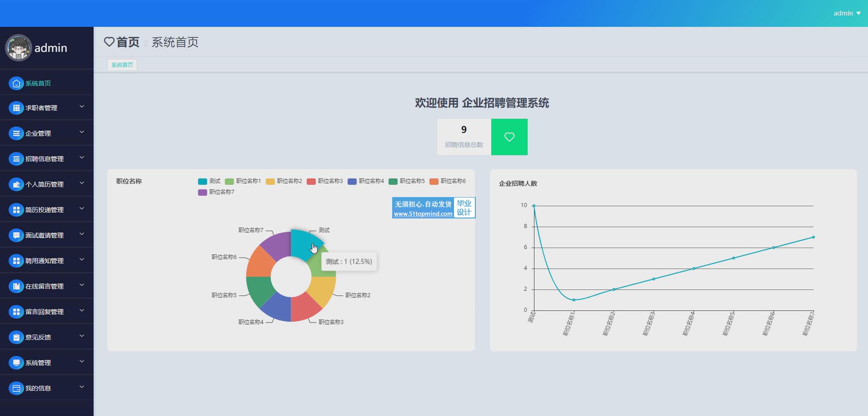Expand the 留言回复管理 chevron

pyautogui.click(x=82, y=310)
